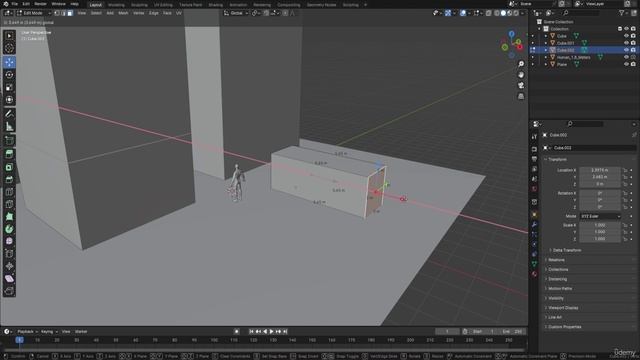Select the Rotate tool in the toolbar
This screenshot has height=360, width=640.
pos(9,75)
